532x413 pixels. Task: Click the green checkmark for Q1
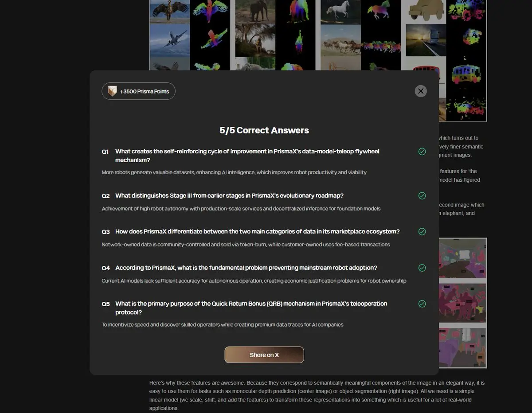[422, 152]
